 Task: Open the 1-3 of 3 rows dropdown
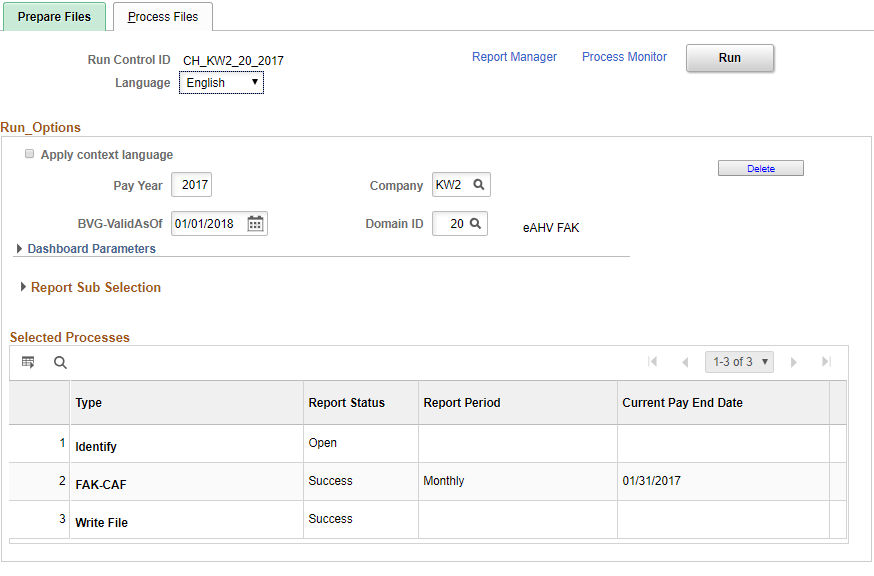(739, 362)
